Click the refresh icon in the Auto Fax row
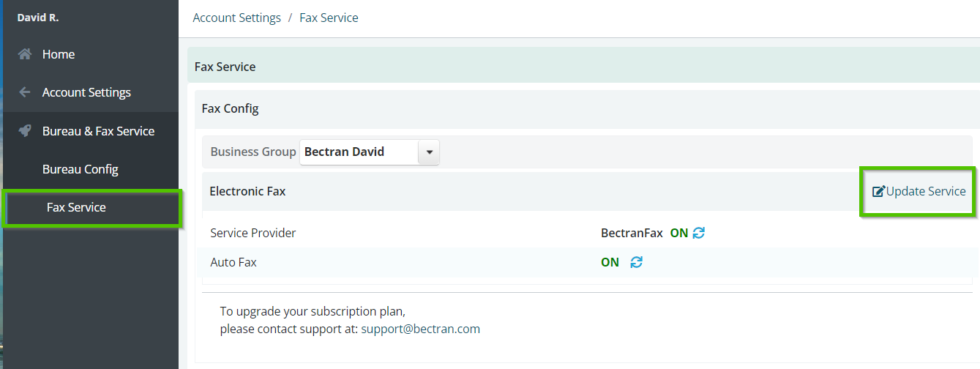The height and width of the screenshot is (369, 980). (637, 262)
